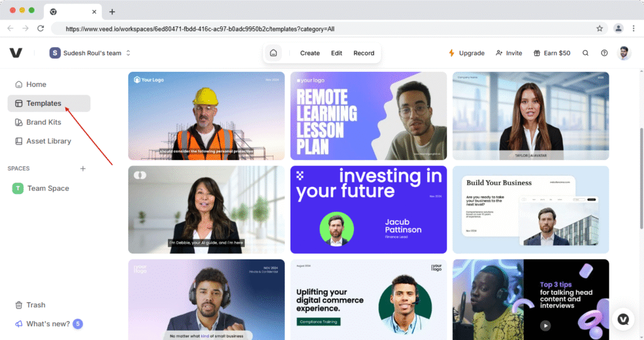Viewport: 644px width, 340px height.
Task: Bookmark page with the star icon
Action: point(599,29)
